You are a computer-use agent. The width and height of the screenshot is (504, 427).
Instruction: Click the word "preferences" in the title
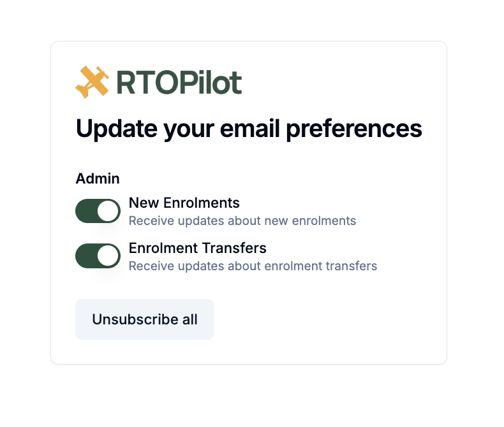[x=354, y=129]
